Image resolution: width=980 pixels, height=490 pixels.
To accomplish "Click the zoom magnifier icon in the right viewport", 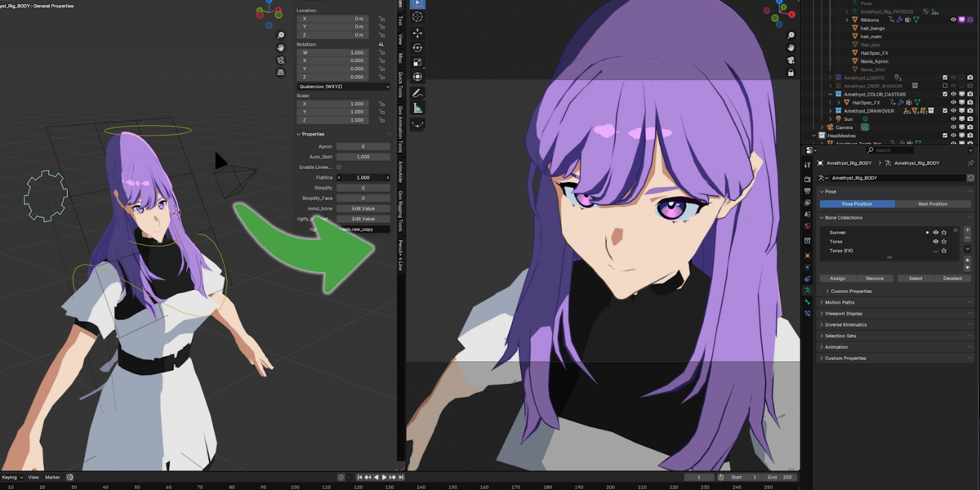I will (791, 37).
